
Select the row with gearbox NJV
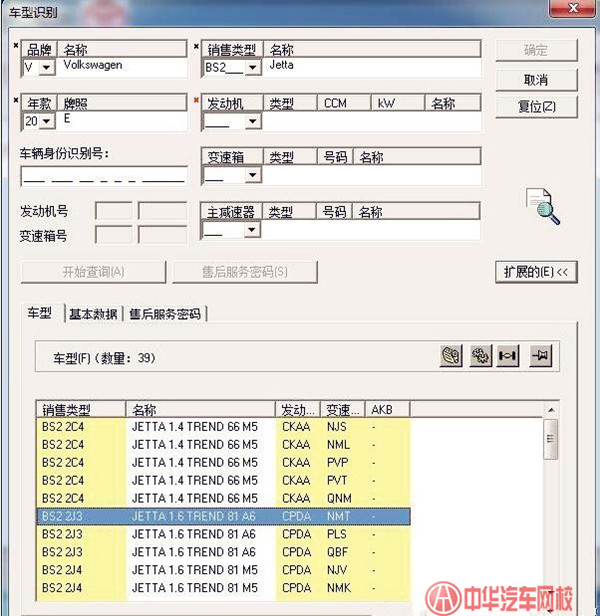(223, 570)
